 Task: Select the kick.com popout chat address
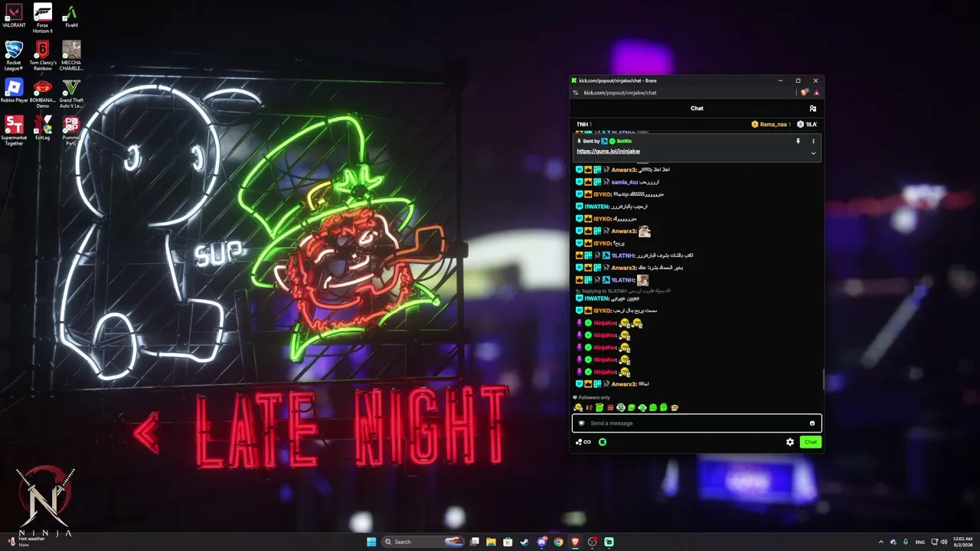pyautogui.click(x=620, y=93)
